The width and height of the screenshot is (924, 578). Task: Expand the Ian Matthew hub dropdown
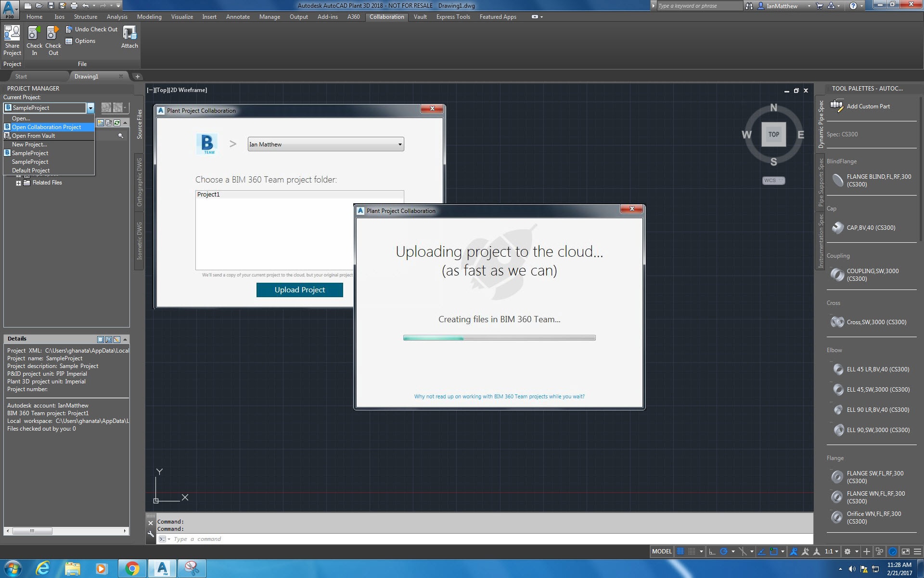pyautogui.click(x=399, y=144)
